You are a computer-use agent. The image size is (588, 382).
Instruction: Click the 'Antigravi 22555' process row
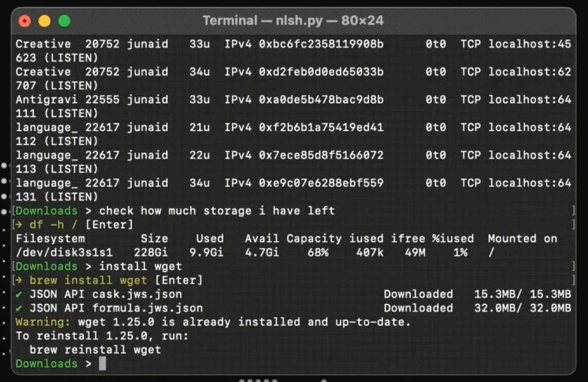pyautogui.click(x=293, y=100)
